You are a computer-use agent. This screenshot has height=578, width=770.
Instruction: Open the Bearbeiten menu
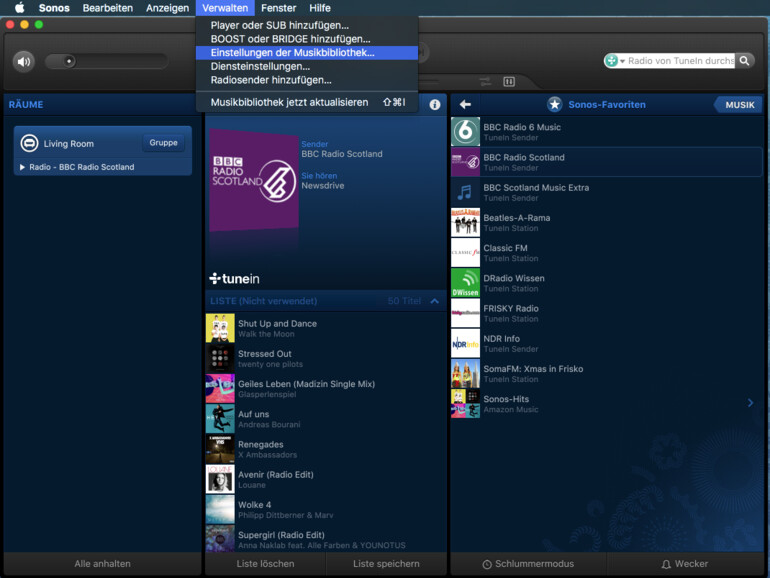tap(108, 8)
